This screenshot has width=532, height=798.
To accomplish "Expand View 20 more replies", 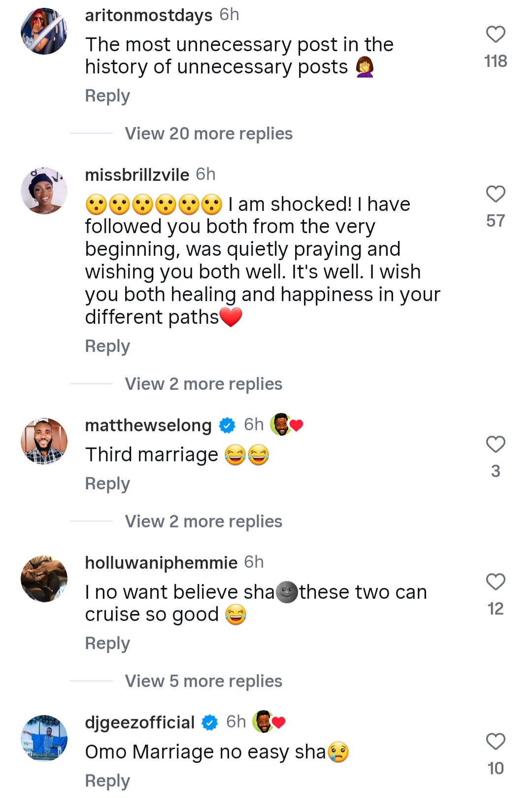I will pos(208,134).
